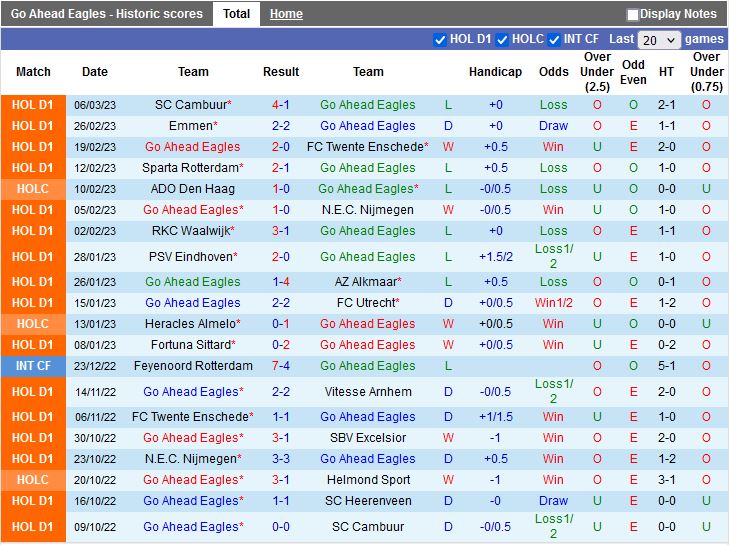Click the Over Under (2.5) column header

pos(597,72)
